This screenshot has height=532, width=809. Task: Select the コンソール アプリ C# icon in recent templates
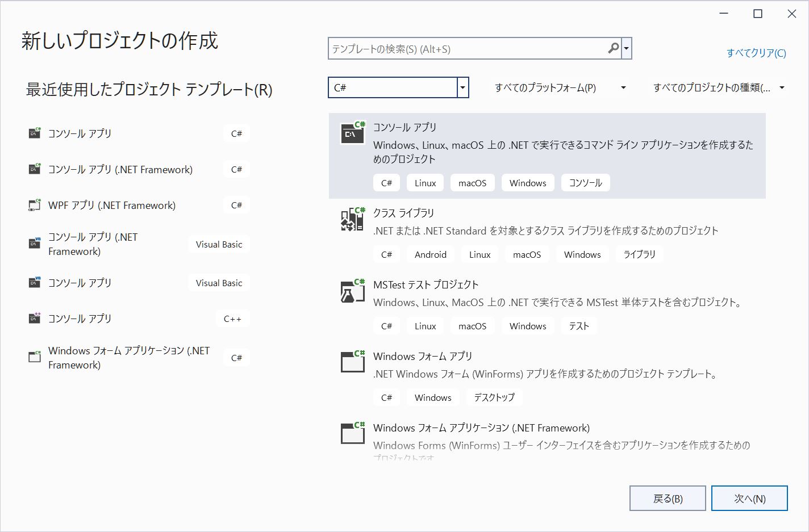click(x=35, y=133)
